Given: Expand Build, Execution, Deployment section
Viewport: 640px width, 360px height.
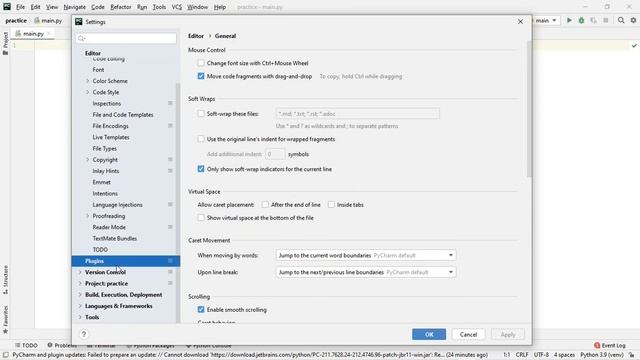Looking at the screenshot, I should [80, 294].
